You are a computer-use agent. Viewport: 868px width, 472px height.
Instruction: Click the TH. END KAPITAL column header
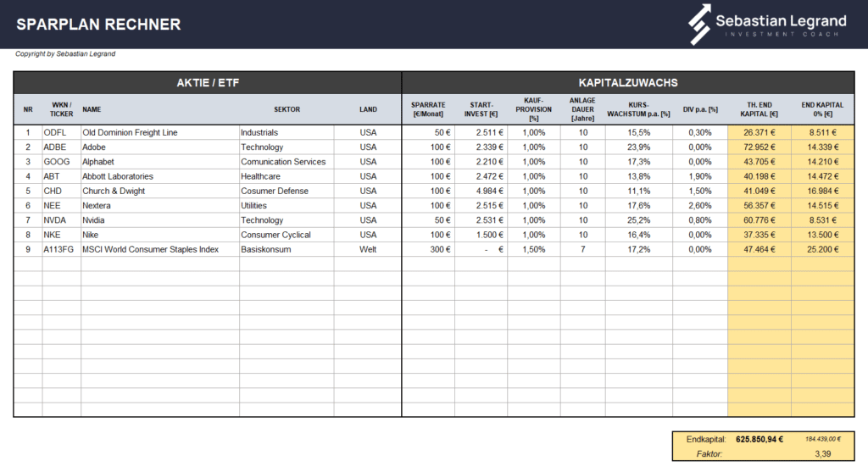point(759,109)
